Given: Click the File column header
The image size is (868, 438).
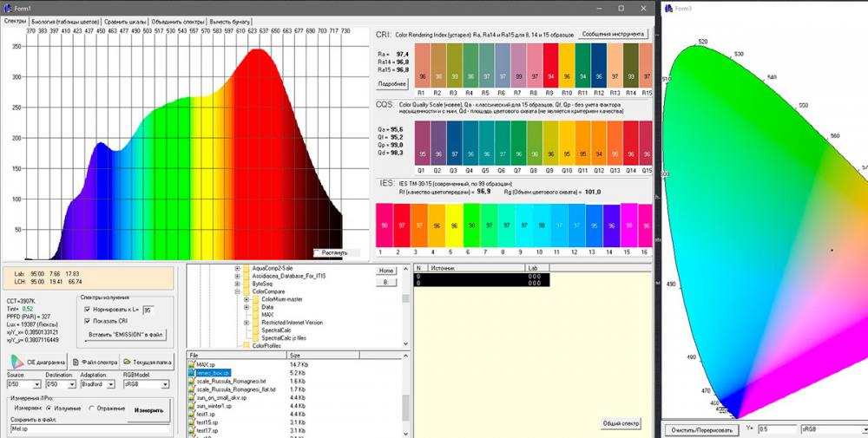Looking at the screenshot, I should click(x=237, y=355).
